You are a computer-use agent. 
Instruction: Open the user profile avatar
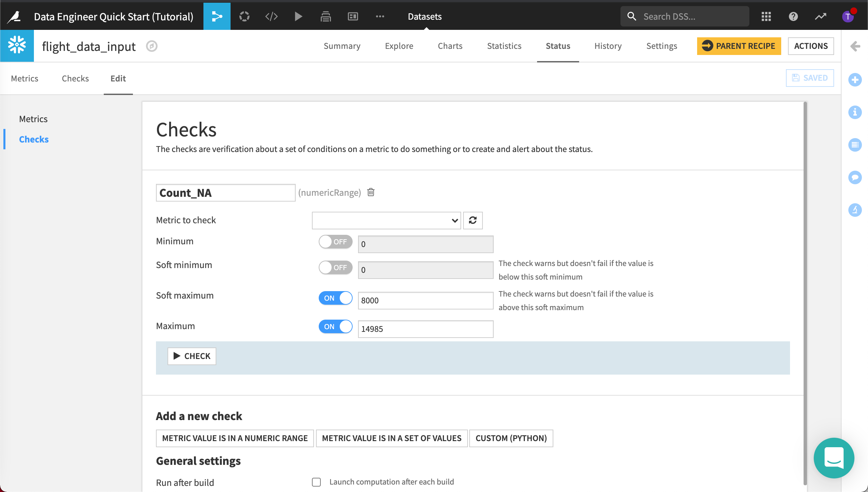click(x=848, y=16)
